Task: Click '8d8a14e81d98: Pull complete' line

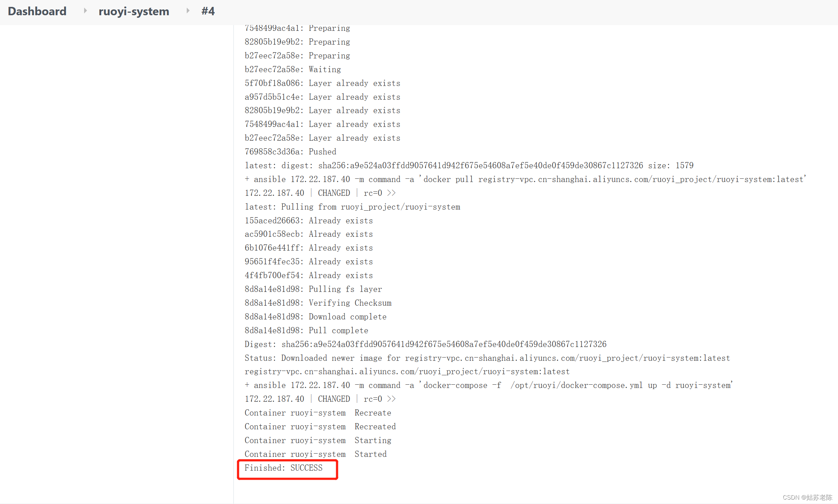Action: [306, 330]
